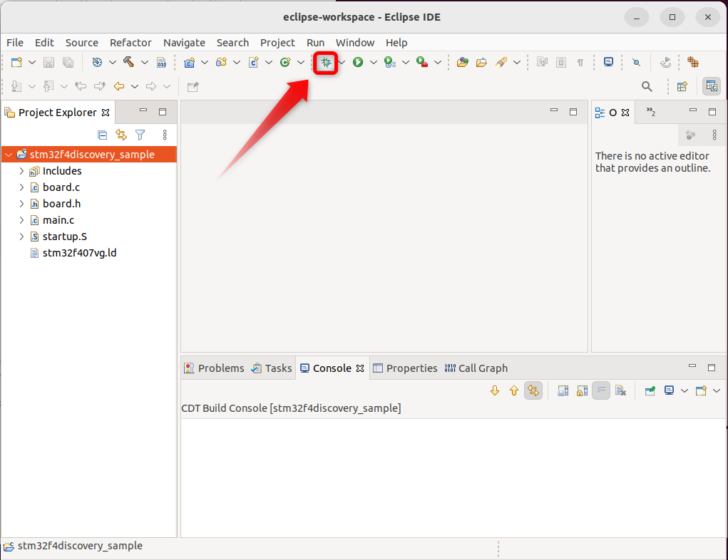Screen dimensions: 728x560
Task: Click console scroll down arrow icon
Action: coord(494,390)
